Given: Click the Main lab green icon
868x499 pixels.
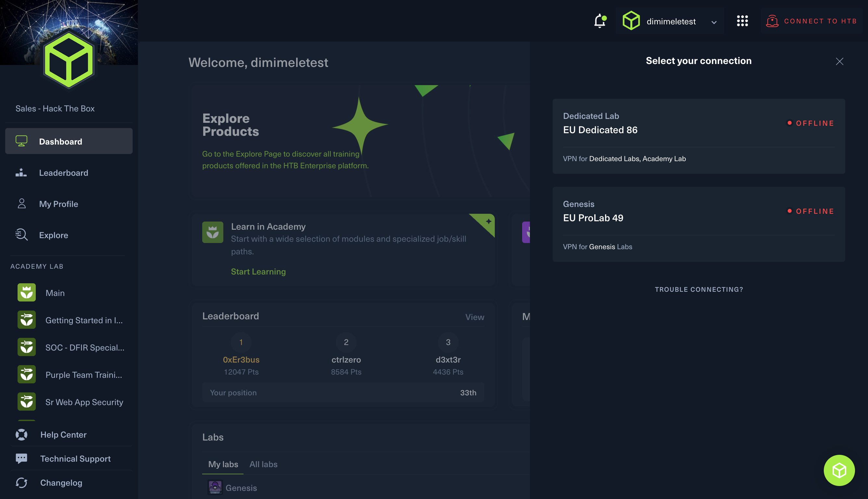Looking at the screenshot, I should pyautogui.click(x=26, y=292).
